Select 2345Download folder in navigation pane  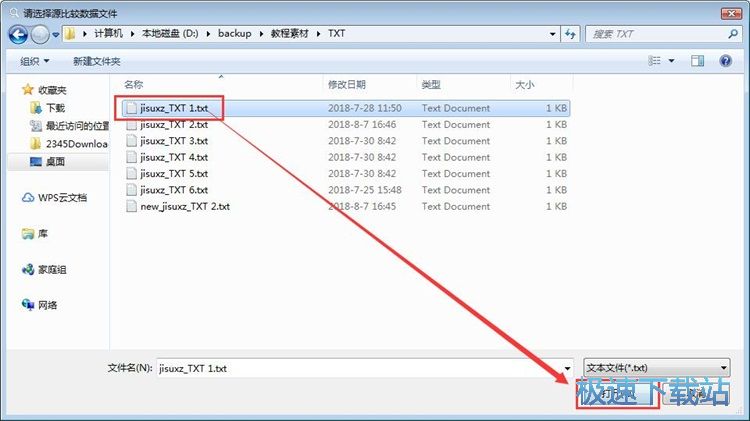(77, 144)
